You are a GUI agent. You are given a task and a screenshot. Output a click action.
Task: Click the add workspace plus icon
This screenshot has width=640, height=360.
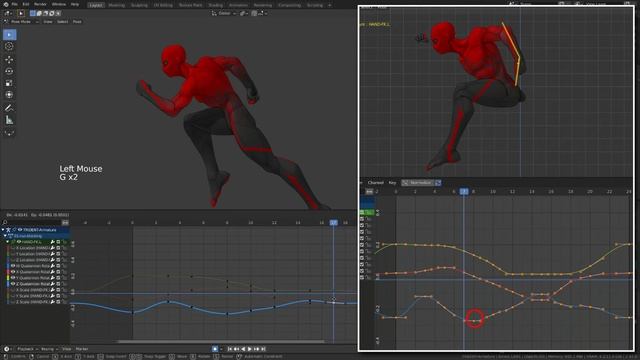(x=329, y=5)
